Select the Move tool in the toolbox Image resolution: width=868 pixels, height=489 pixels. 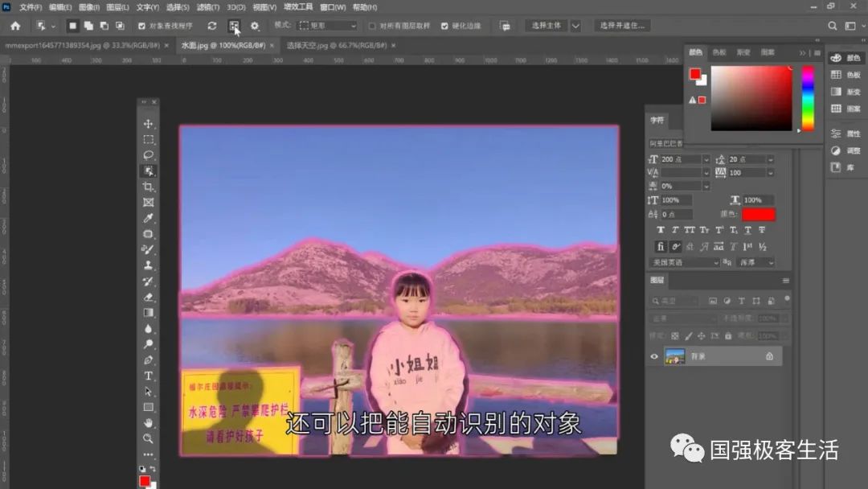tap(148, 124)
